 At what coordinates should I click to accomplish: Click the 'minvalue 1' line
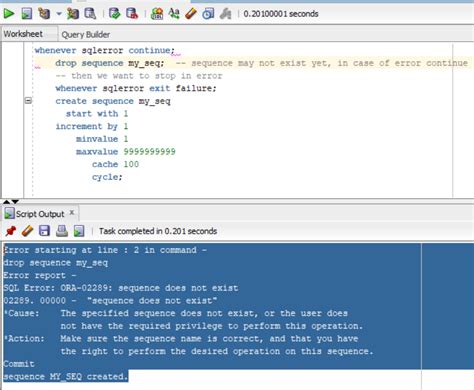tap(102, 139)
